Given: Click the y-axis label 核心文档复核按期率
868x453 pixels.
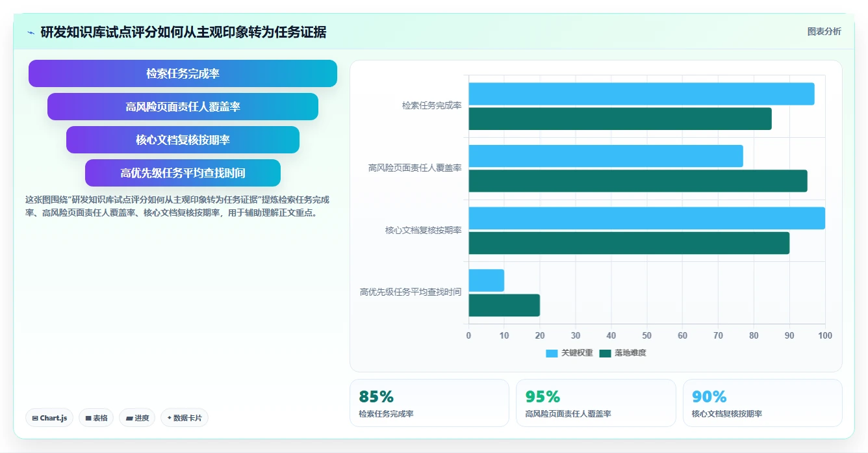Looking at the screenshot, I should coord(423,230).
